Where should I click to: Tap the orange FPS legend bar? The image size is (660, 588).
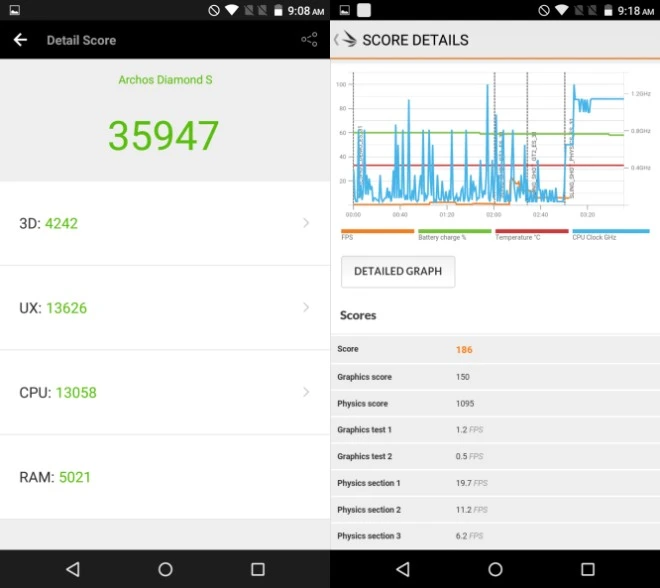pyautogui.click(x=377, y=232)
